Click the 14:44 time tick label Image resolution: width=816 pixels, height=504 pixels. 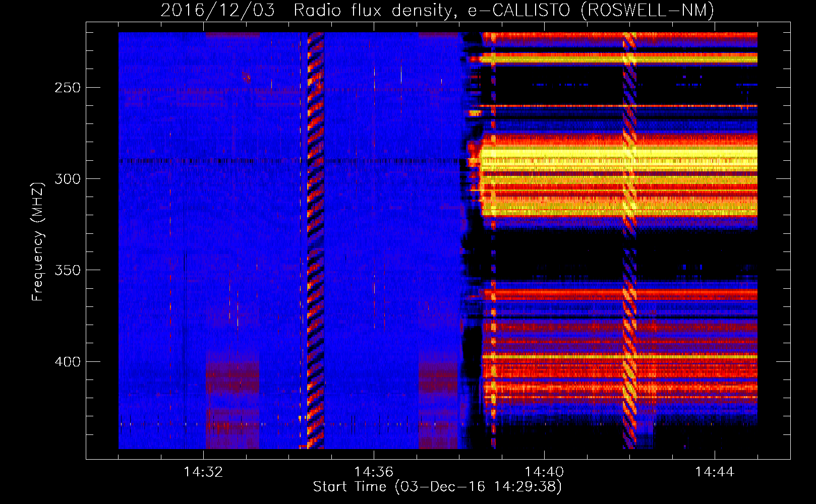click(x=715, y=472)
